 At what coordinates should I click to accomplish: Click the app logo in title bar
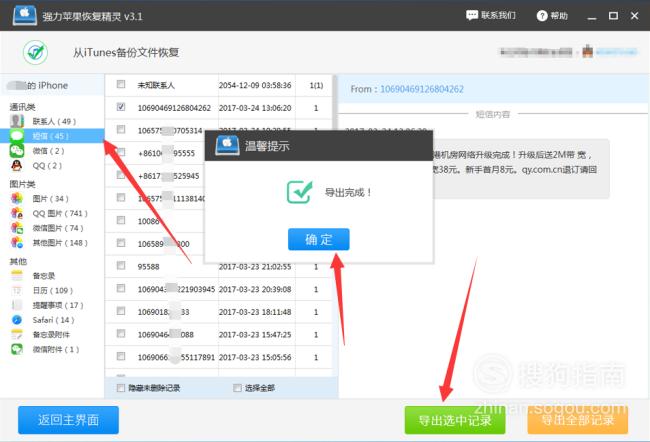24,15
